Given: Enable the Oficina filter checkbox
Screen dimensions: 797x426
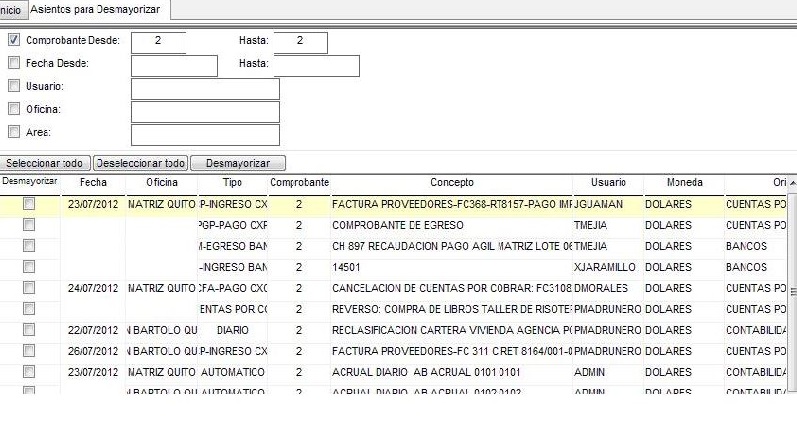Looking at the screenshot, I should 14,108.
